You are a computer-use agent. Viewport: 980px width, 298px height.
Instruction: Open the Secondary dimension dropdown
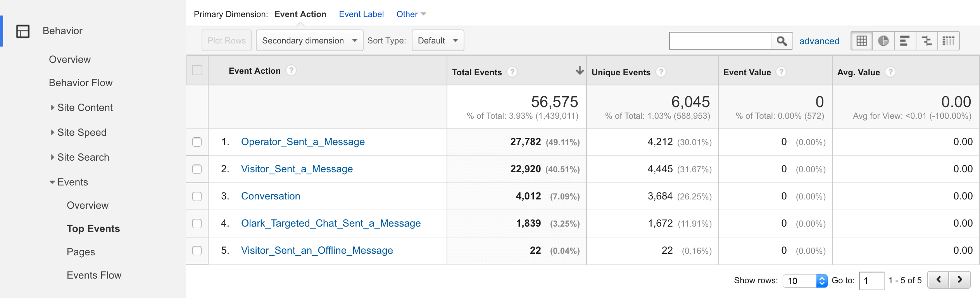[309, 41]
